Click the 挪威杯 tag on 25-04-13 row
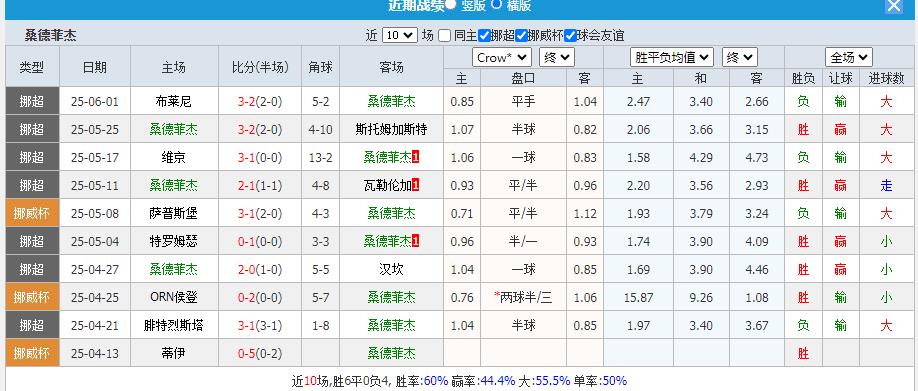This screenshot has height=391, width=918. click(32, 353)
